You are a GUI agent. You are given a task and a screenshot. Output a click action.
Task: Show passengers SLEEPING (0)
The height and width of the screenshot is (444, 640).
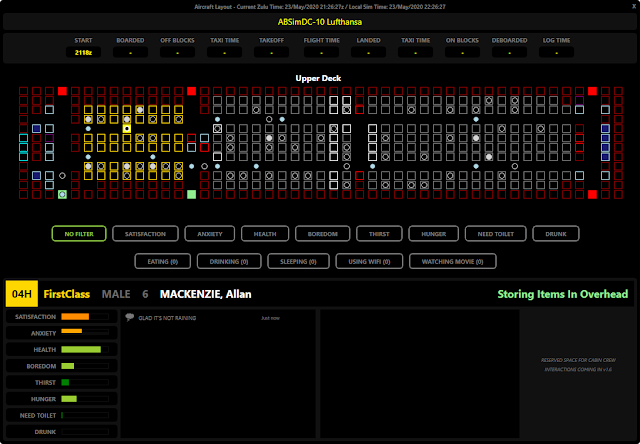tap(298, 262)
